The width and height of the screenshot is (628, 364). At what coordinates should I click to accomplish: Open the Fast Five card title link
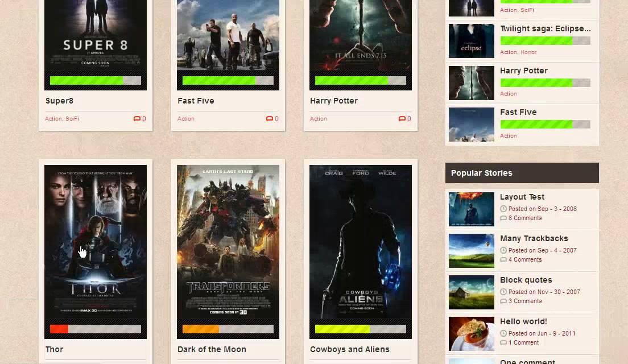(196, 101)
